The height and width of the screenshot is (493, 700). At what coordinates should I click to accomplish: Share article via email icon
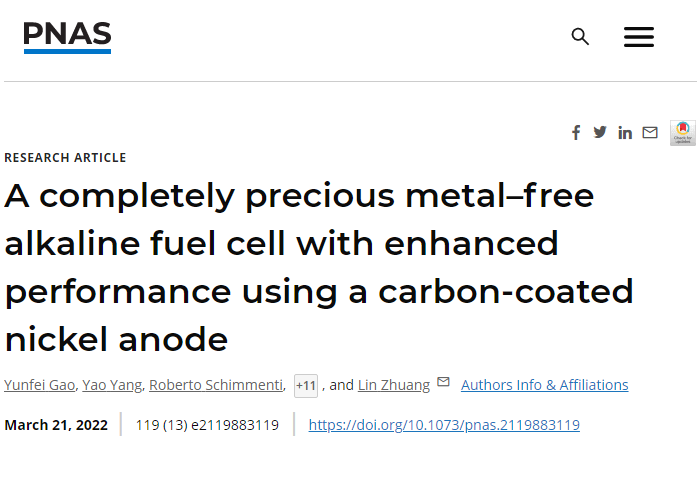650,133
